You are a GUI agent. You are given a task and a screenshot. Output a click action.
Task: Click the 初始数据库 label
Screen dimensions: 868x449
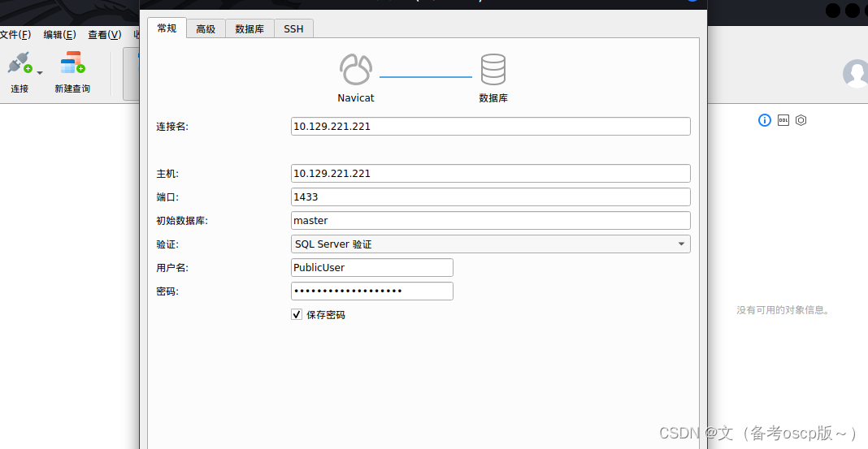[182, 221]
